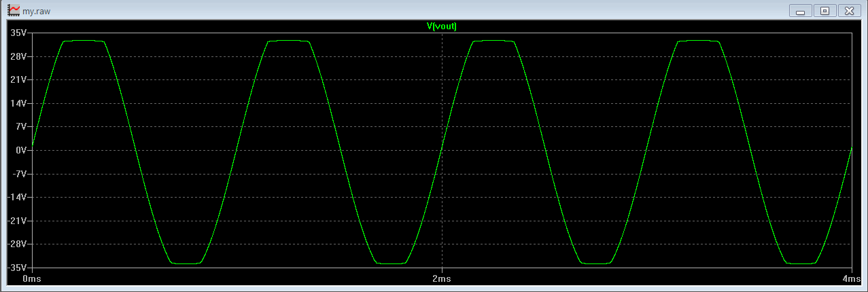Minimize the my.raw plot window
The image size is (868, 292).
[801, 11]
